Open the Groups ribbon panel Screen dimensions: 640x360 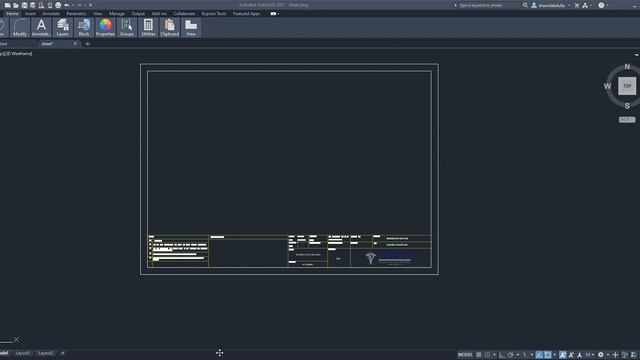pyautogui.click(x=127, y=28)
